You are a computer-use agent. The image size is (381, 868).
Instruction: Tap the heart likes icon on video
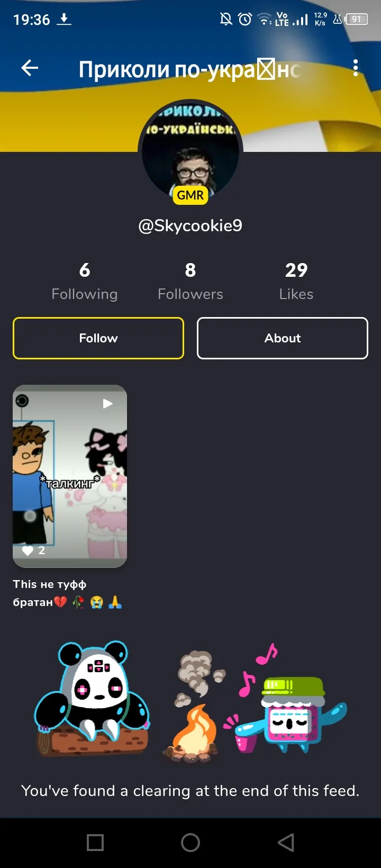tap(28, 551)
